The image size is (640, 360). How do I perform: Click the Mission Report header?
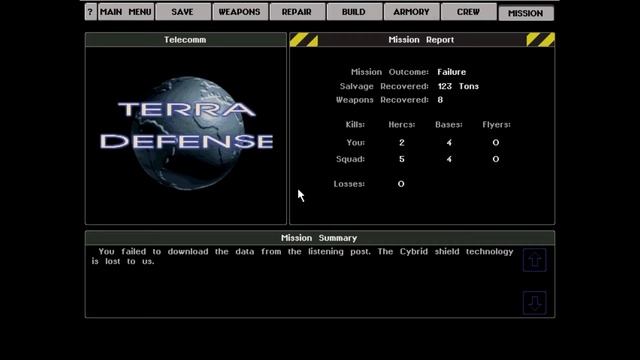(422, 40)
